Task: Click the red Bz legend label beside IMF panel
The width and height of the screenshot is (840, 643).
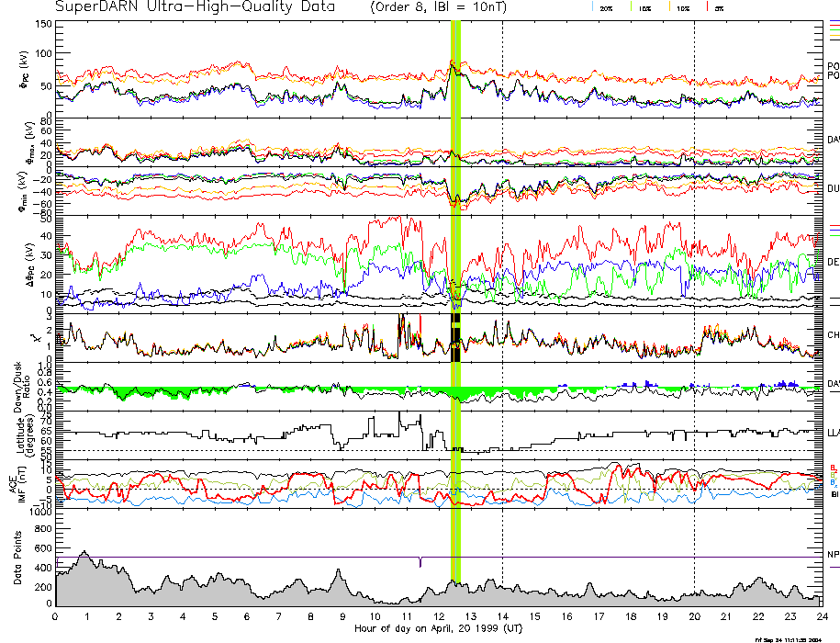Action: coord(833,468)
